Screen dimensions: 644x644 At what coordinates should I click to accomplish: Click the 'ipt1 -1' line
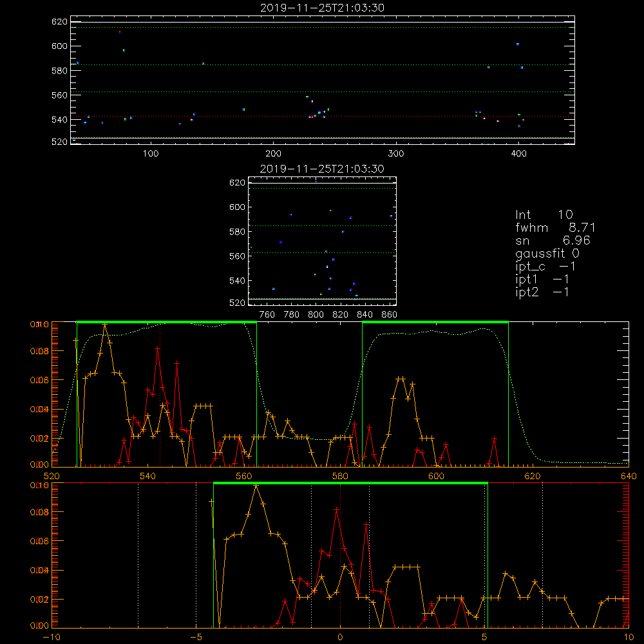(x=542, y=279)
